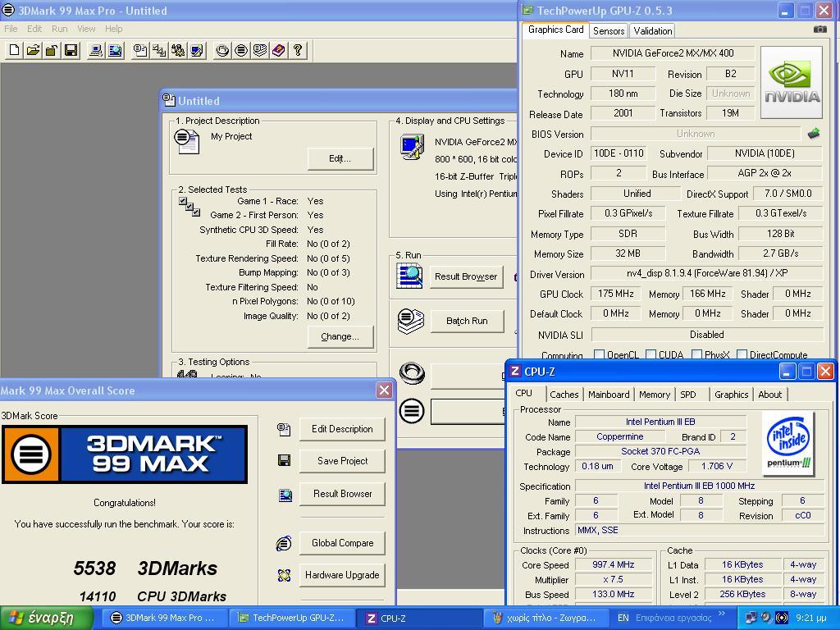
Task: Click the Project Description document icon
Action: pyautogui.click(x=186, y=142)
